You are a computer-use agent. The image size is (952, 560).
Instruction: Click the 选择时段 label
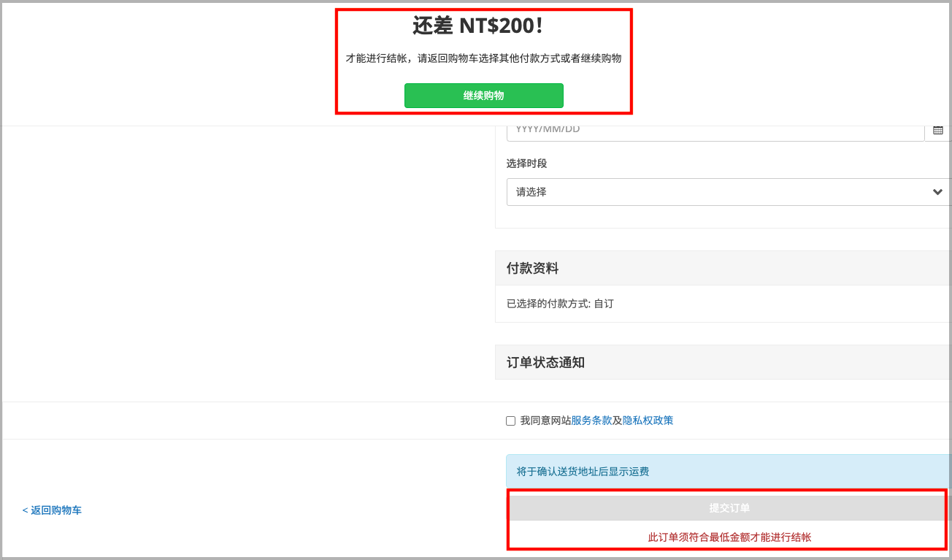[526, 164]
